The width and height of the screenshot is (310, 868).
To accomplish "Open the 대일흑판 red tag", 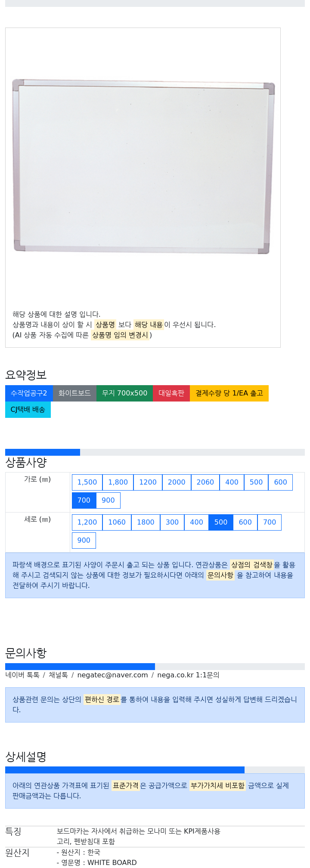I will coord(171,393).
